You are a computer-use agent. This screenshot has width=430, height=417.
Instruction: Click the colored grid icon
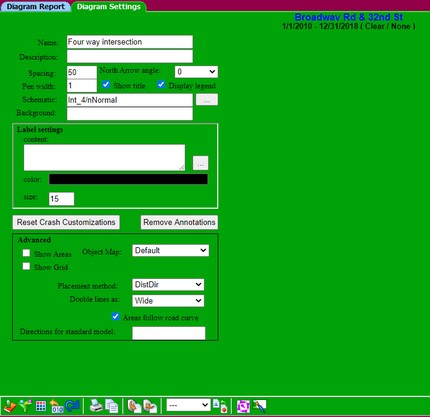coord(41,406)
